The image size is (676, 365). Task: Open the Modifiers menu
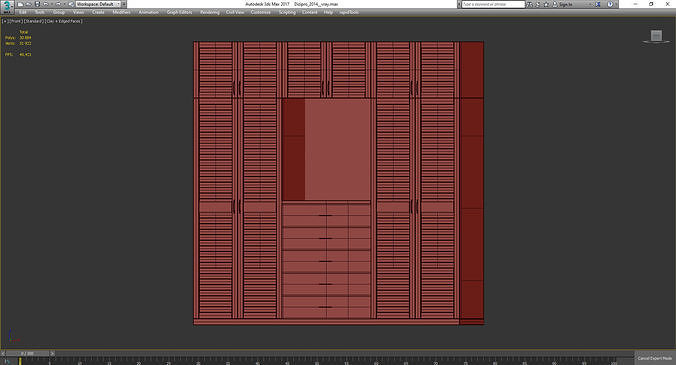click(x=122, y=12)
